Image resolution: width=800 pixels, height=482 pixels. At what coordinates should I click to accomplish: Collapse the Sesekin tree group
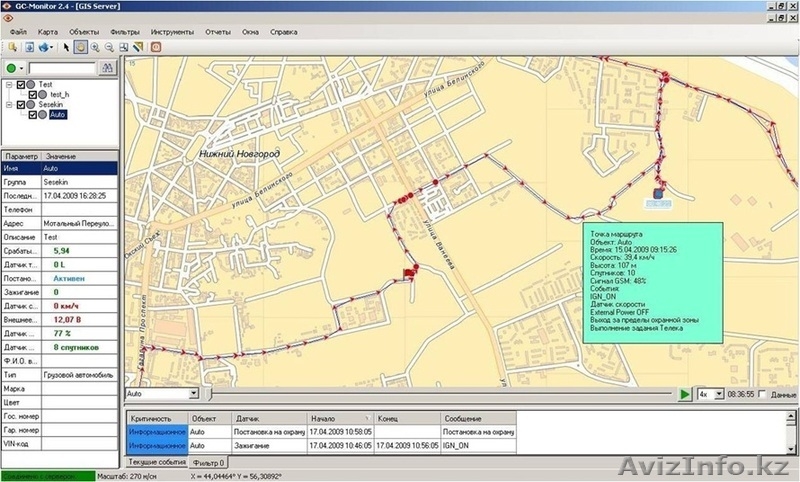(x=9, y=105)
